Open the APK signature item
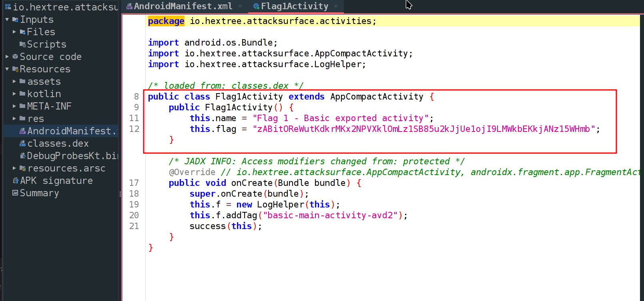Viewport: 644px width, 301px height. (x=56, y=181)
